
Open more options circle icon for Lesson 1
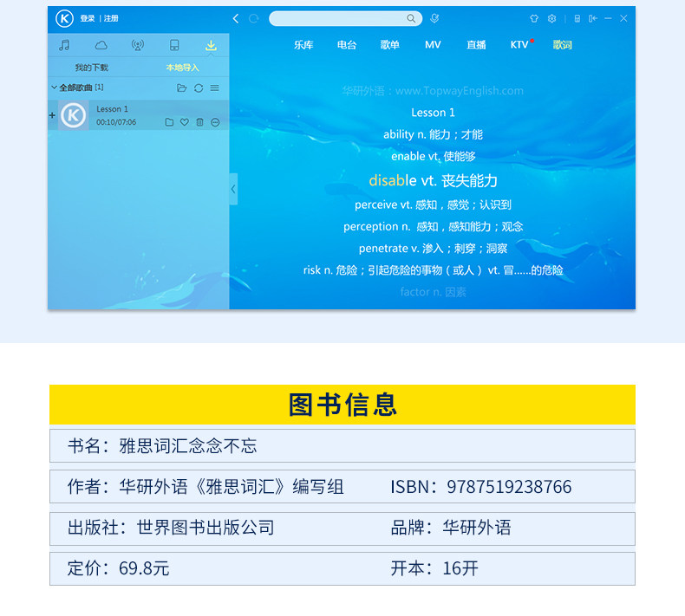[215, 122]
